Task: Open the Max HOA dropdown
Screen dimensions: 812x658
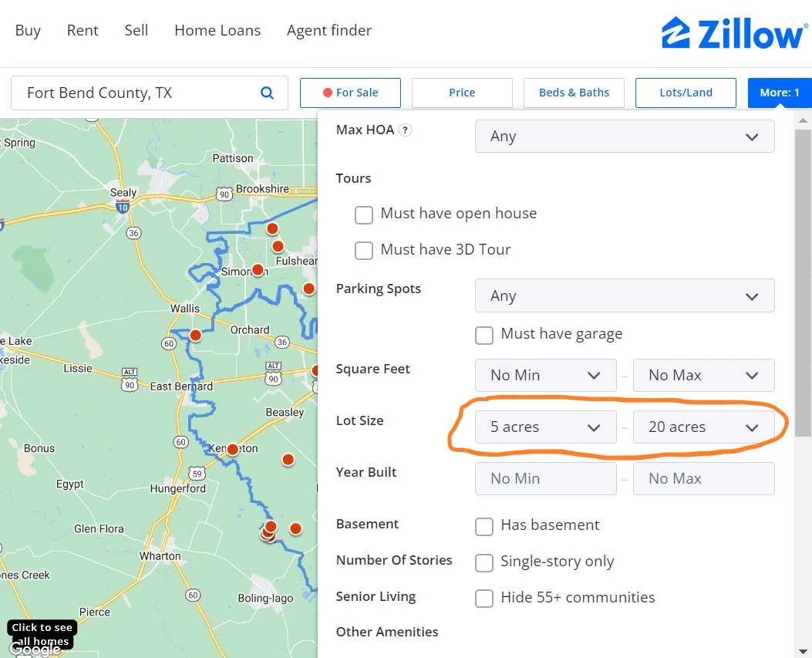Action: click(x=625, y=137)
